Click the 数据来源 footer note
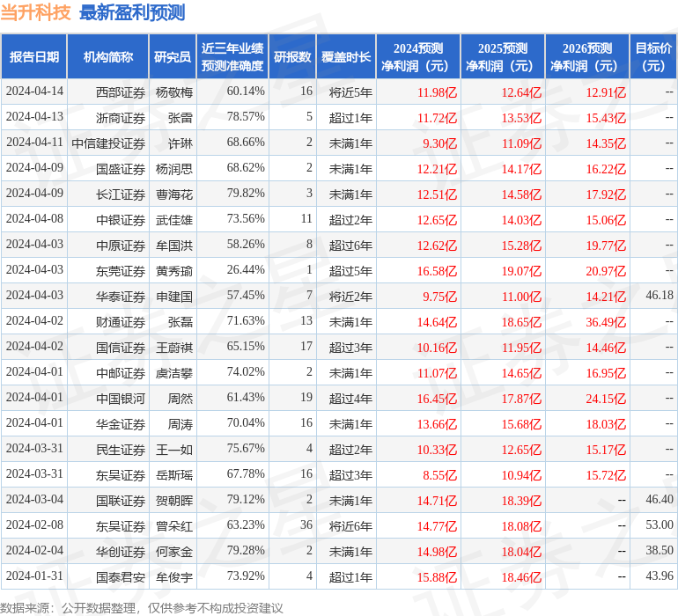Viewport: 678px width, 616px height. pos(142,608)
